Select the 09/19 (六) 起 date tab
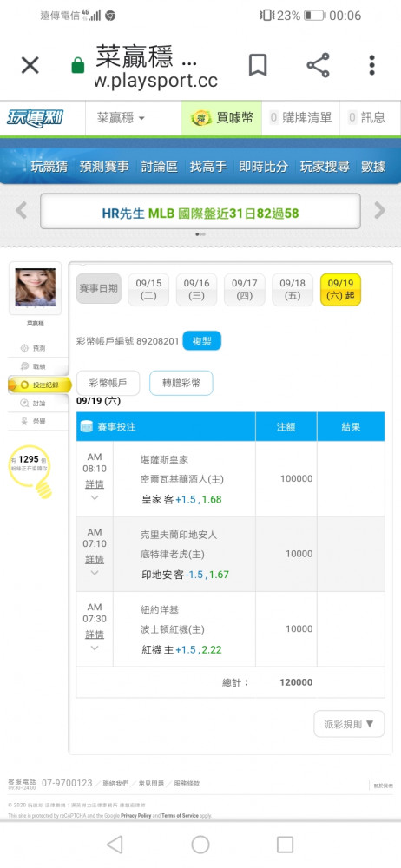 pos(340,290)
